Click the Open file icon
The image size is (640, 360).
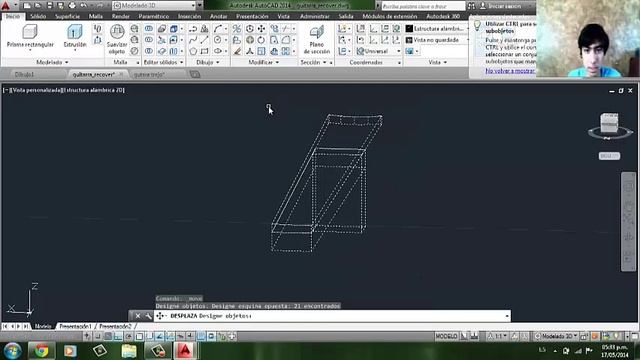[x=38, y=6]
